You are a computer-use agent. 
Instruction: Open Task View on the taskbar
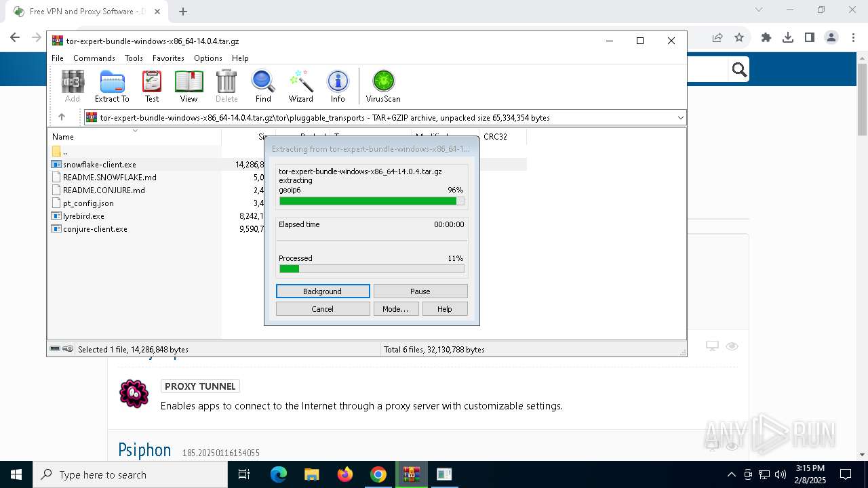(244, 474)
